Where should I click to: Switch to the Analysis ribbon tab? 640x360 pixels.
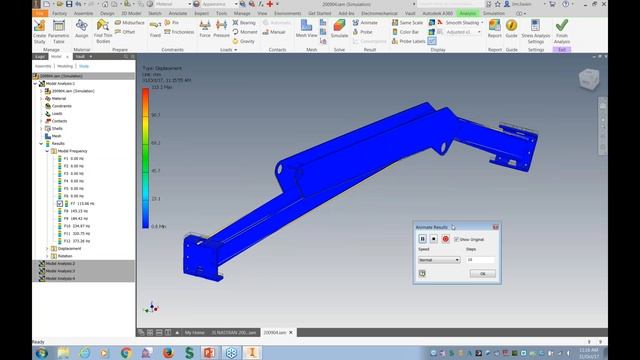point(468,13)
